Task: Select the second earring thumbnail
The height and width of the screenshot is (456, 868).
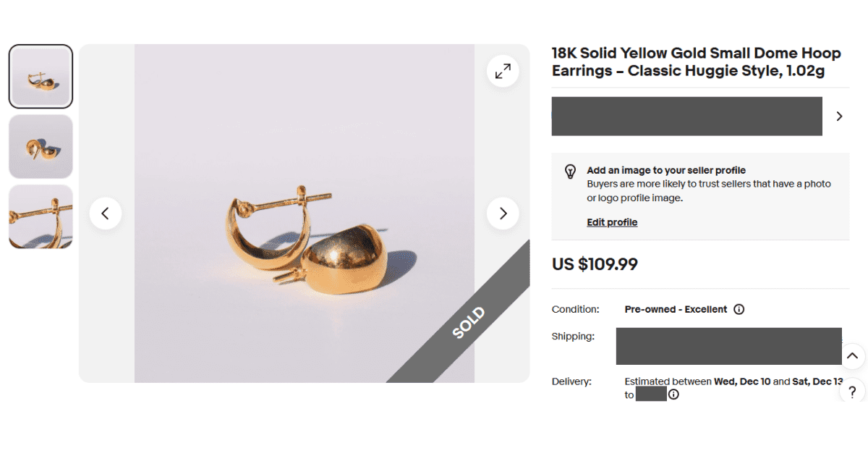Action: (x=41, y=146)
